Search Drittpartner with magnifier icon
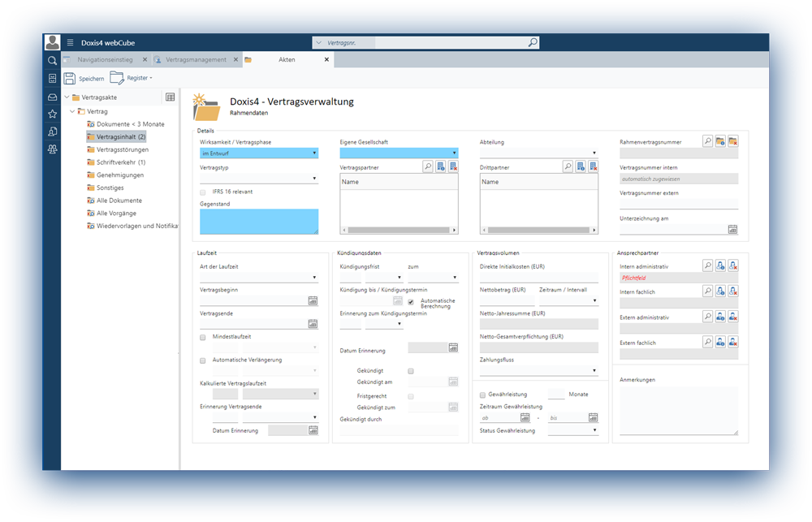Viewport: 812px width, 522px height. [x=568, y=166]
